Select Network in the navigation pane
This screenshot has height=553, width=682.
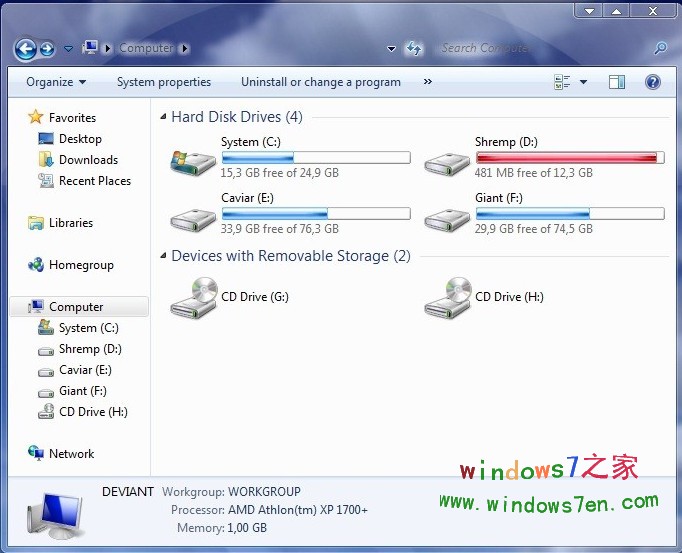point(71,454)
